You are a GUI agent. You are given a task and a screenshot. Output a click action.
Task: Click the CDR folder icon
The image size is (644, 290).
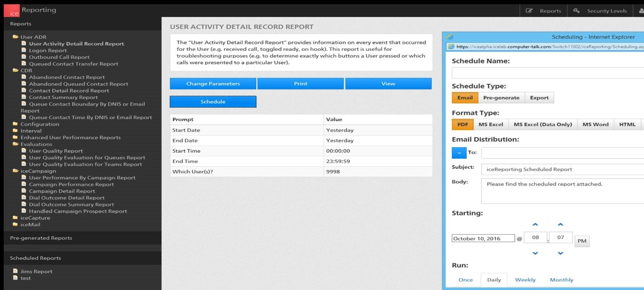pos(17,70)
